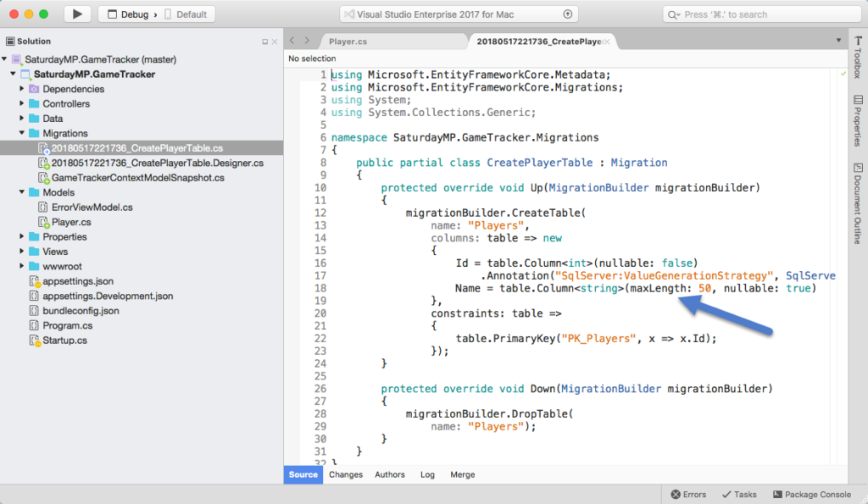
Task: Open the Default device target selector
Action: [191, 13]
